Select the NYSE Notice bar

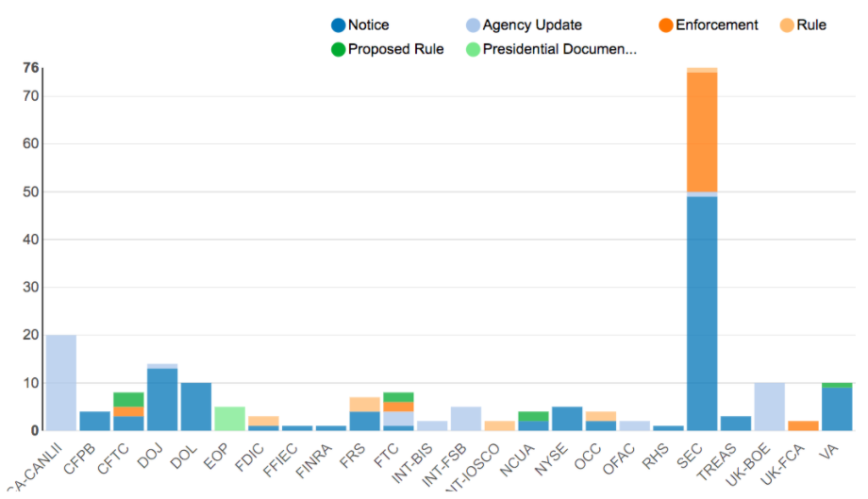[x=567, y=419]
